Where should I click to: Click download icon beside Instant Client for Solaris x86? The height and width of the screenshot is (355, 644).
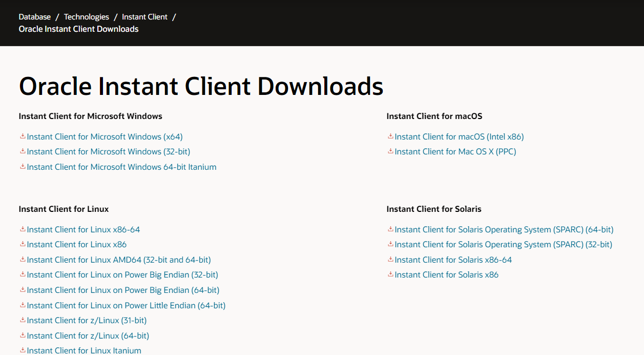click(390, 274)
